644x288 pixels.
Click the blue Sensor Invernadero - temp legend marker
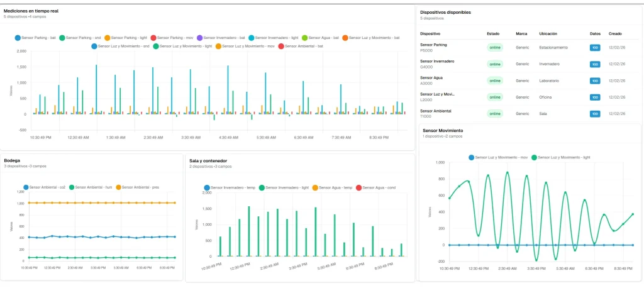point(207,187)
